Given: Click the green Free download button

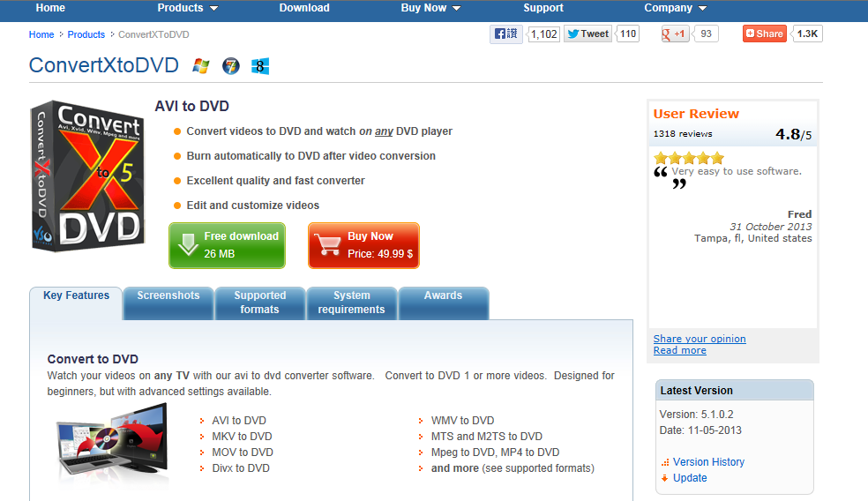Looking at the screenshot, I should pyautogui.click(x=227, y=245).
